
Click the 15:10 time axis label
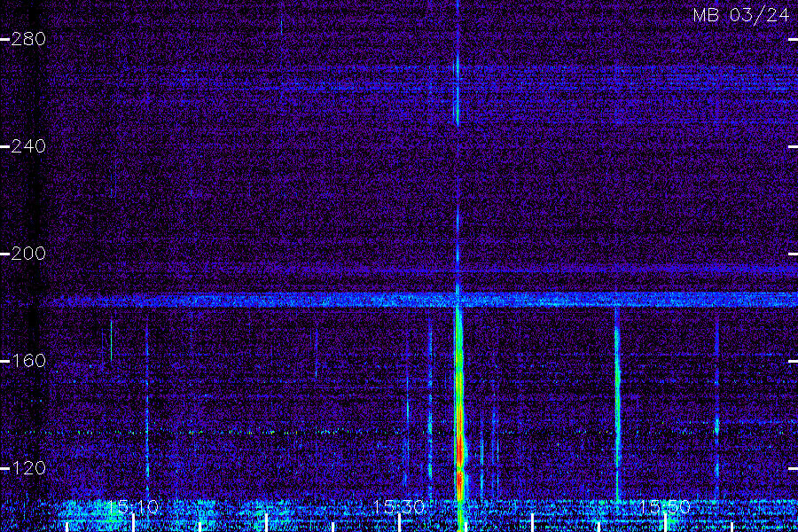click(133, 507)
